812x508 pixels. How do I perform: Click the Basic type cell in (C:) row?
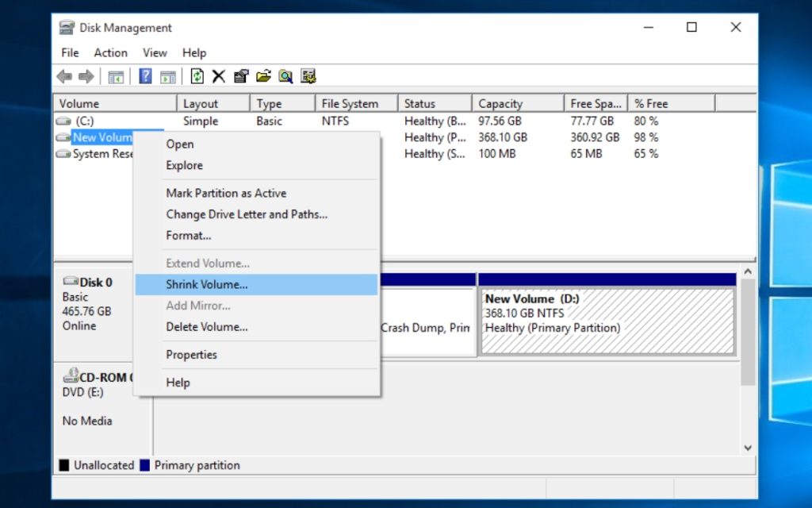coord(270,121)
